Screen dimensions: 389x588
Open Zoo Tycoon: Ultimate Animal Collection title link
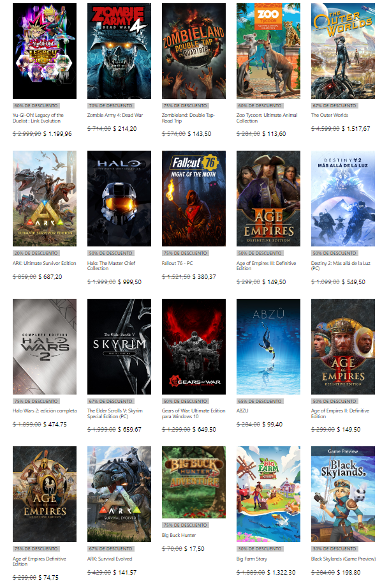click(265, 118)
